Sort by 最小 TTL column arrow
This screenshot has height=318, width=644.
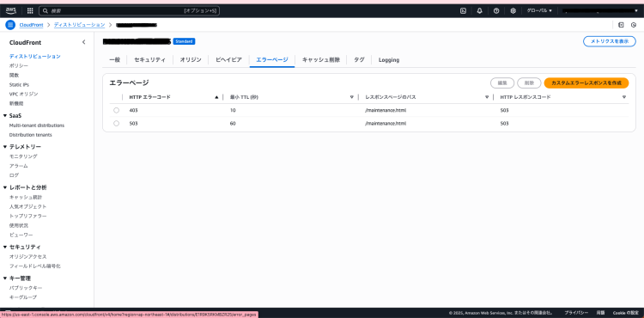[351, 97]
